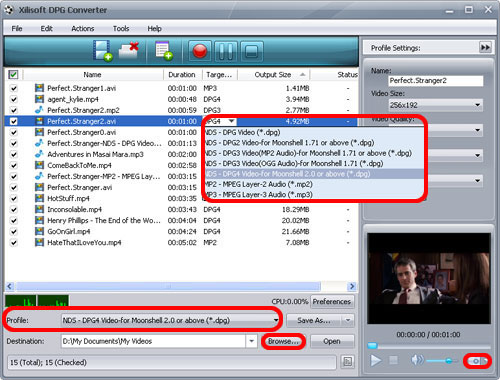Click the horizontal scrollbar of the file list
500x380 pixels.
click(169, 286)
